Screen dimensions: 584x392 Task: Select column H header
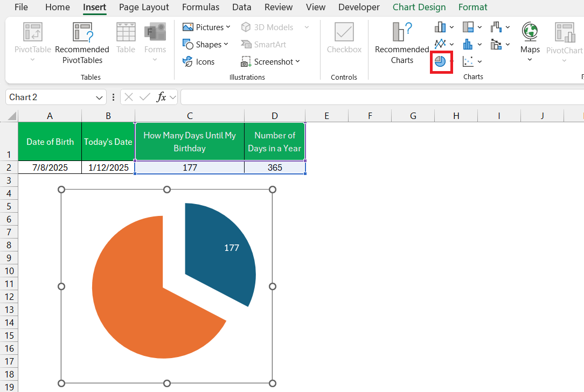coord(456,116)
